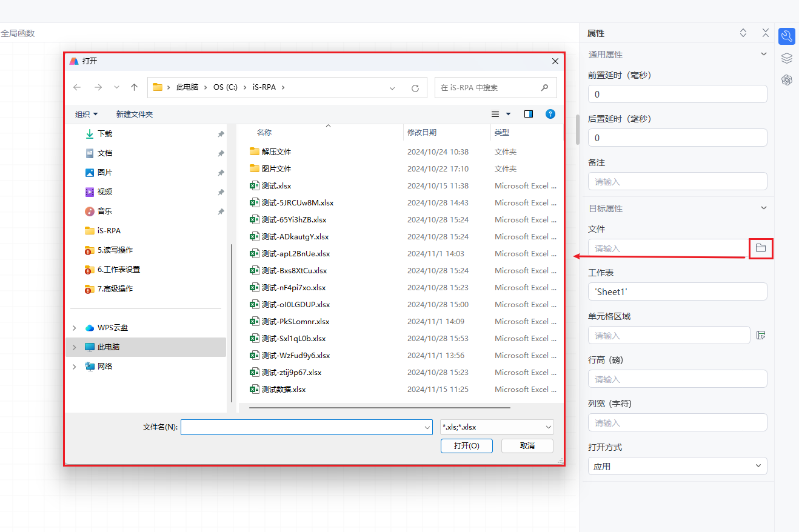
Task: Open the layers stack sidebar icon
Action: click(787, 58)
